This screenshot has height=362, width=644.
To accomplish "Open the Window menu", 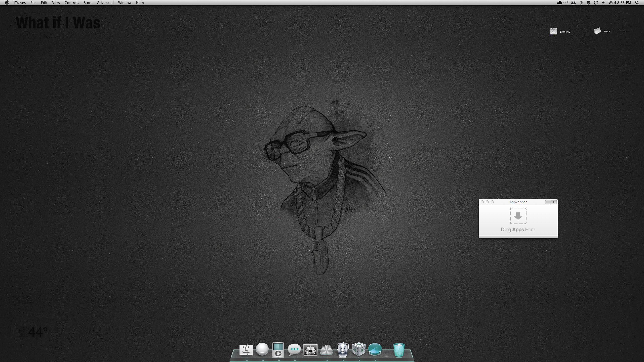I will pyautogui.click(x=125, y=3).
